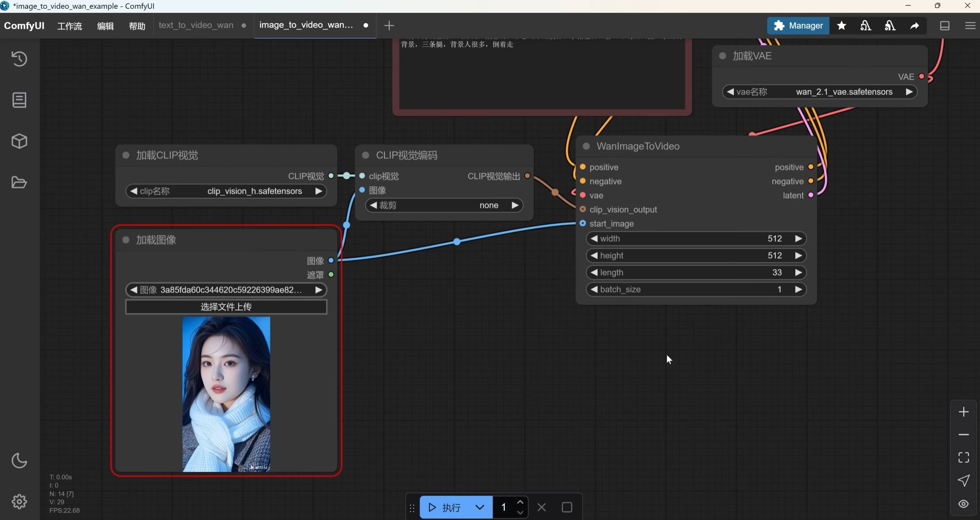Switch to text_to_video_wan tab
Screen dimensions: 980x520
click(x=196, y=25)
